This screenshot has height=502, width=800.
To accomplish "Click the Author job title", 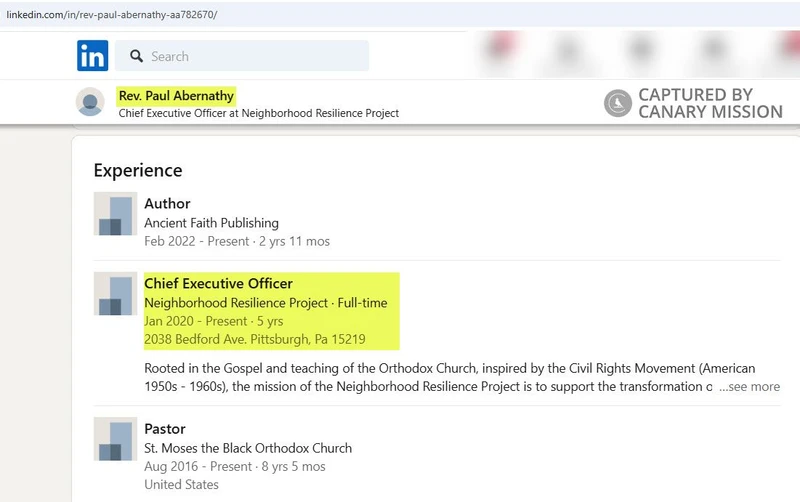I will pos(167,204).
